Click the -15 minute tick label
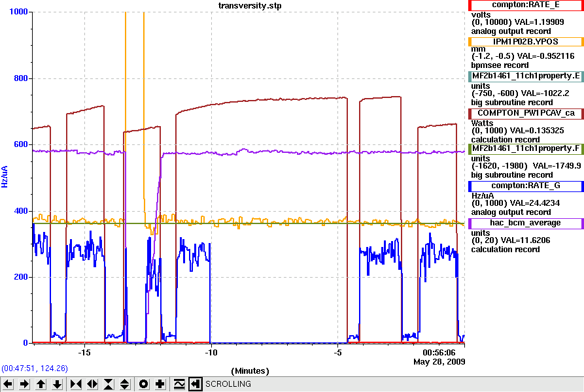 [x=84, y=353]
